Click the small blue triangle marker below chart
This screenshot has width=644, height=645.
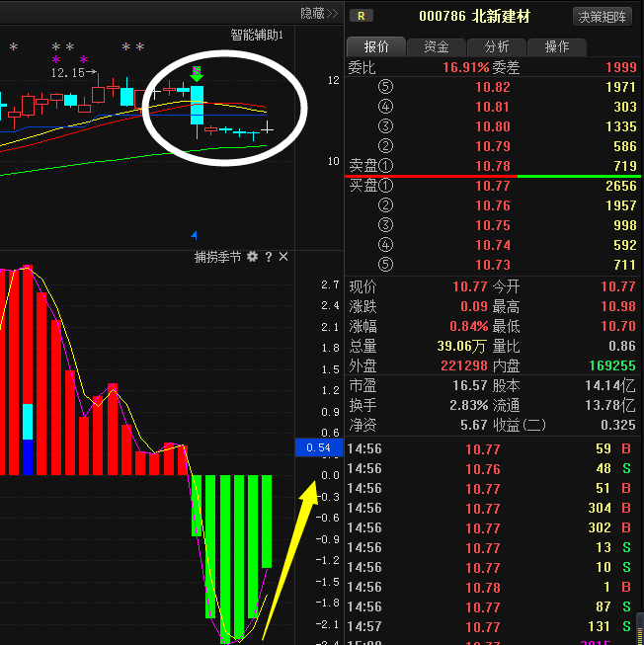click(x=194, y=235)
